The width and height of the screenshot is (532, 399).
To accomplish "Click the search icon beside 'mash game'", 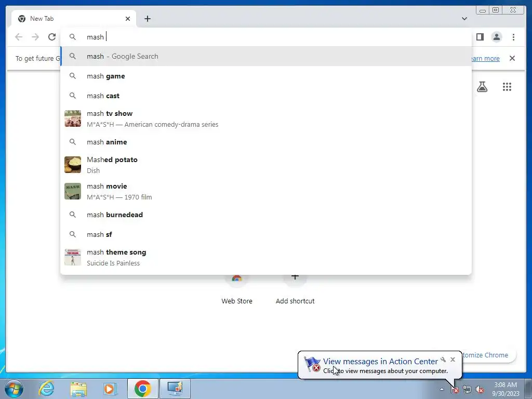I will (x=73, y=76).
